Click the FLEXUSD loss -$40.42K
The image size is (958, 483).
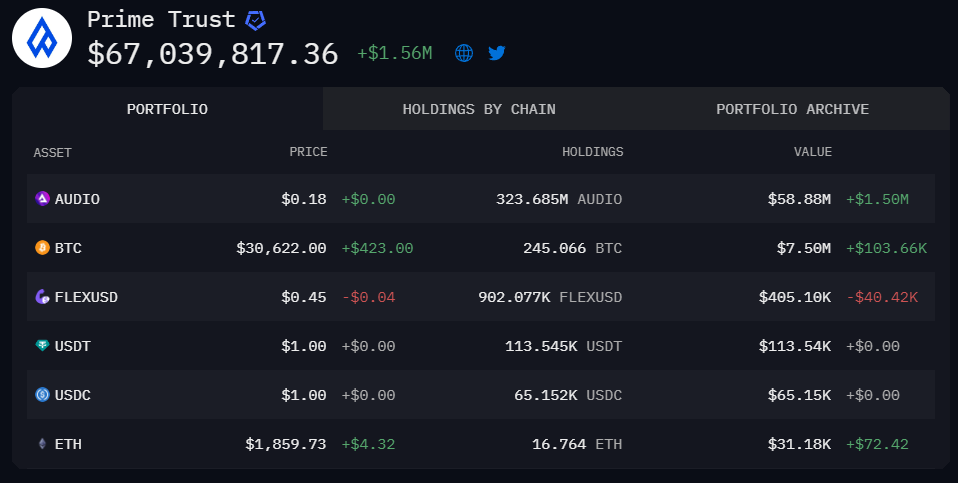click(882, 297)
